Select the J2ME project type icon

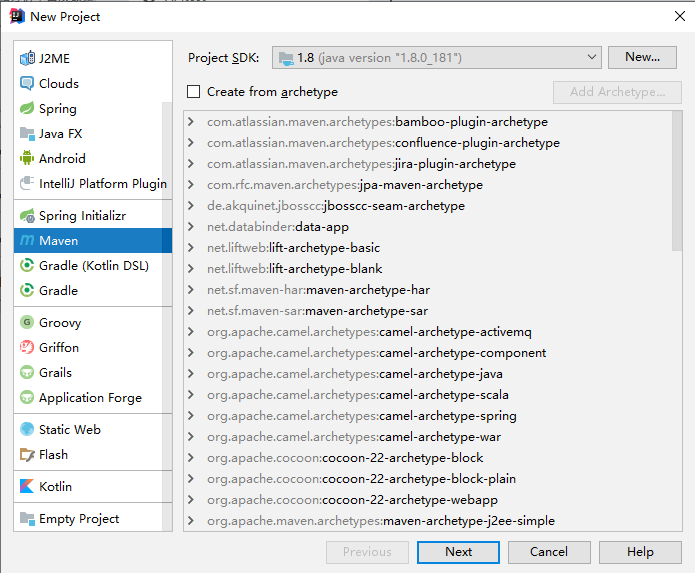(x=27, y=58)
